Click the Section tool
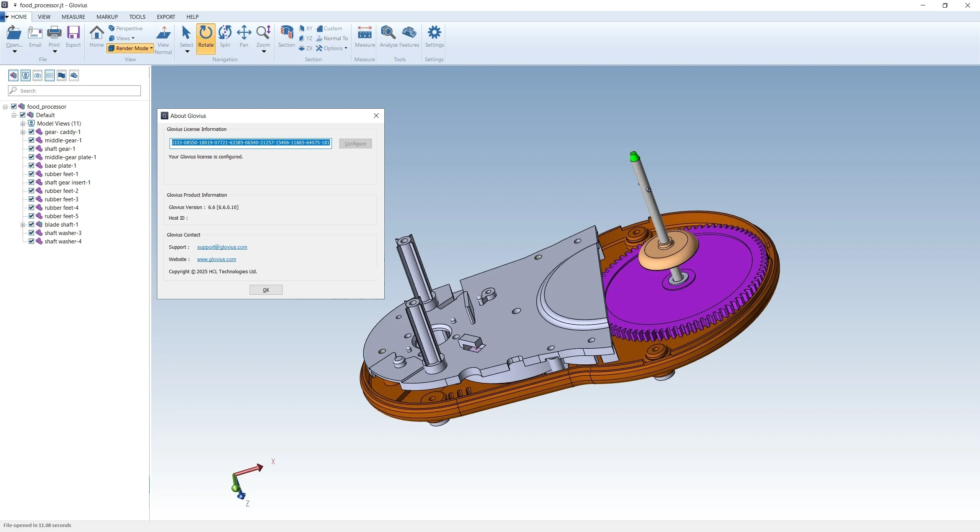Viewport: 980px width, 532px height. [286, 36]
